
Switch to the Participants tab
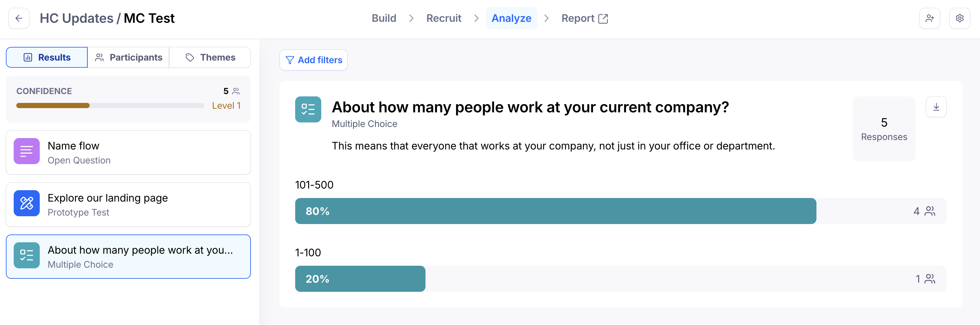pyautogui.click(x=128, y=57)
